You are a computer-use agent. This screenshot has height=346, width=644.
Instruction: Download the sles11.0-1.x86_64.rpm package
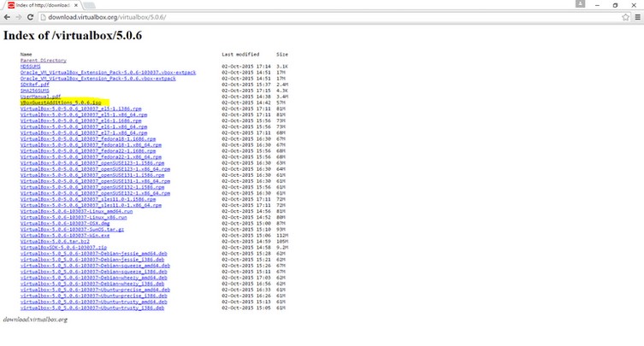(91, 205)
